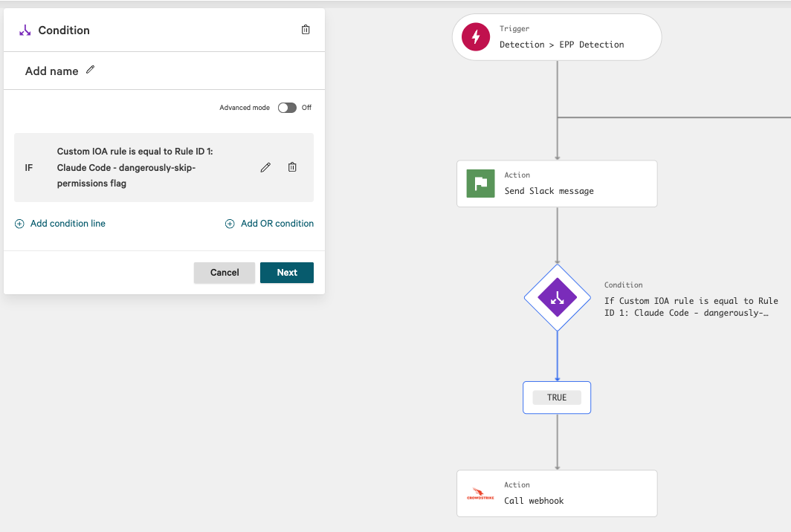Viewport: 791px width, 532px height.
Task: Select the green flag Send Slack message icon
Action: 480,184
